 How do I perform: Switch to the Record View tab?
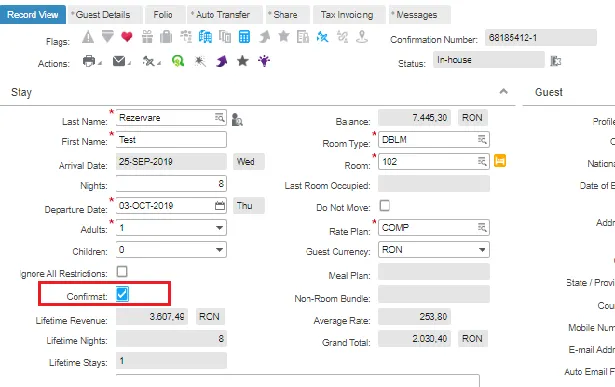click(x=33, y=15)
